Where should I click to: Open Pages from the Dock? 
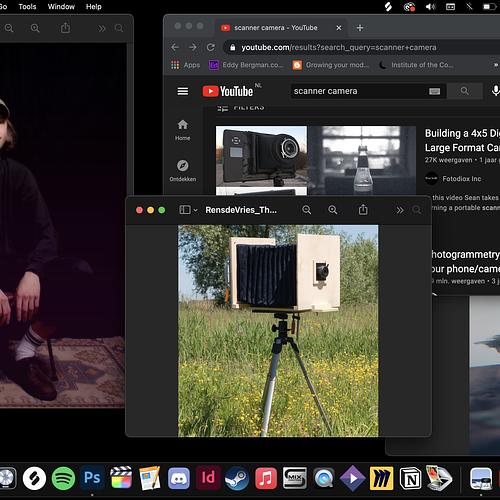coord(150,478)
